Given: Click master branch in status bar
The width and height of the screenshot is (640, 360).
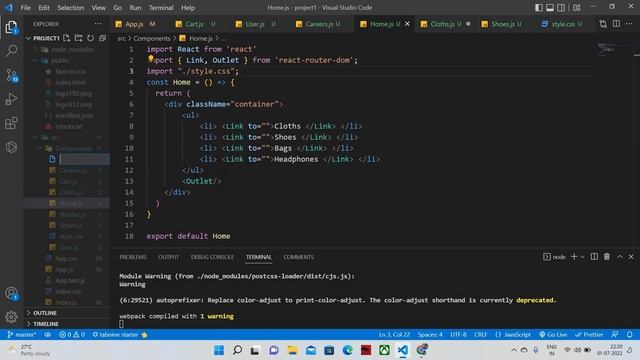Looking at the screenshot, I should (22, 334).
